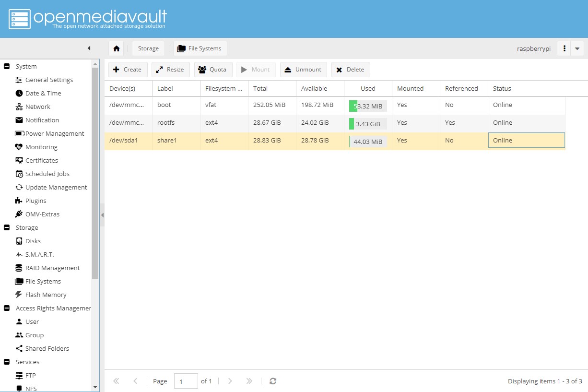Screen dimensions: 588x392
Task: Open Date & Time settings
Action: click(43, 94)
